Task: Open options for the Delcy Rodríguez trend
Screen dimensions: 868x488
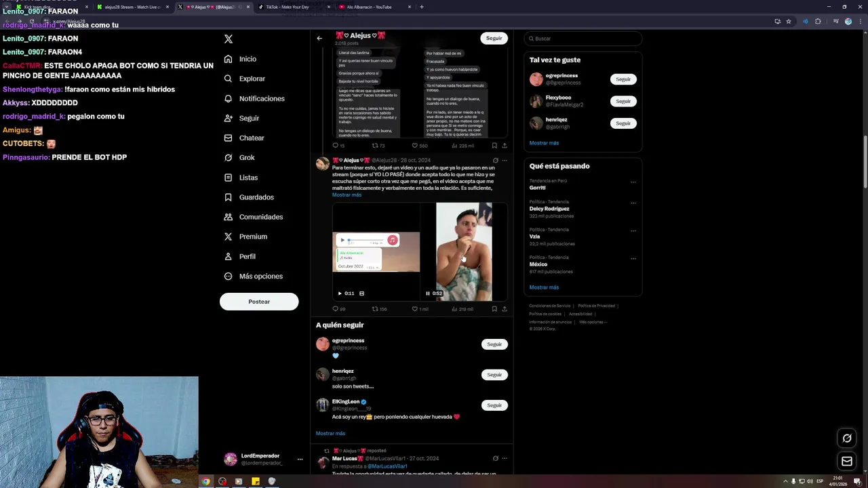Action: click(633, 203)
